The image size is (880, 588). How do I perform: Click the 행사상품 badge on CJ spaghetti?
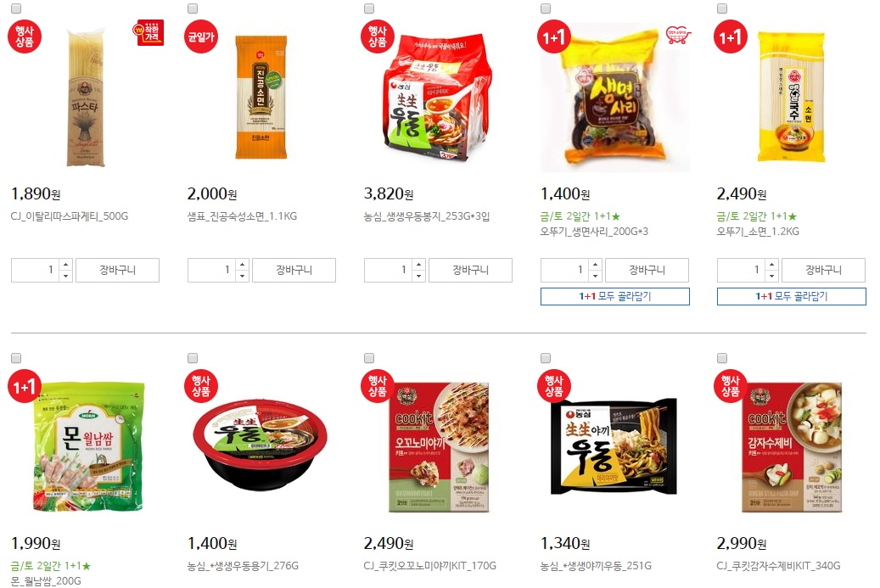pos(24,36)
